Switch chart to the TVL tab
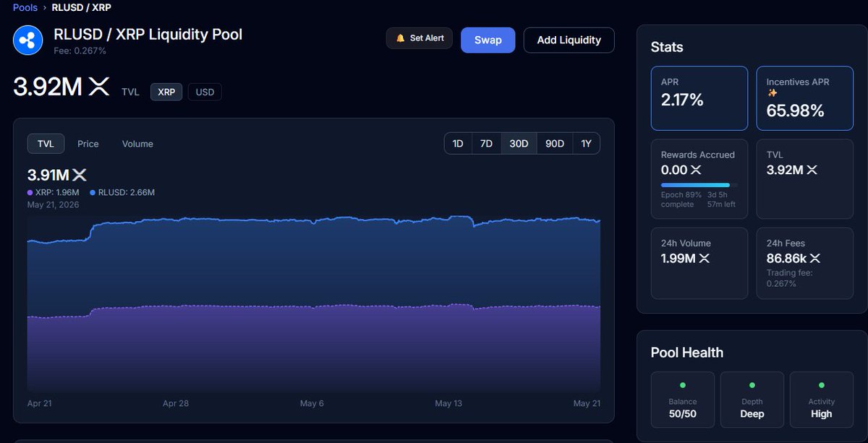This screenshot has height=443, width=868. pos(46,144)
